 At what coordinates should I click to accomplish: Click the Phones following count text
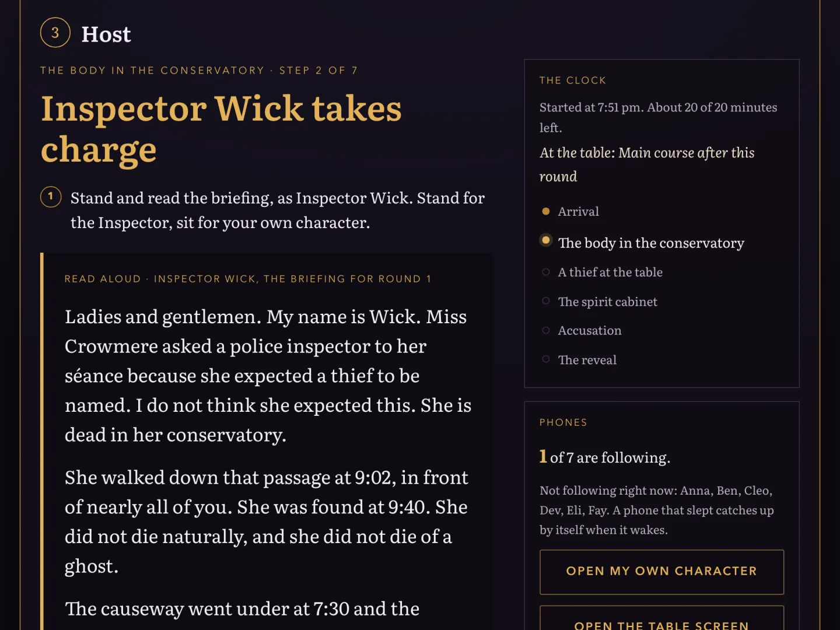605,457
